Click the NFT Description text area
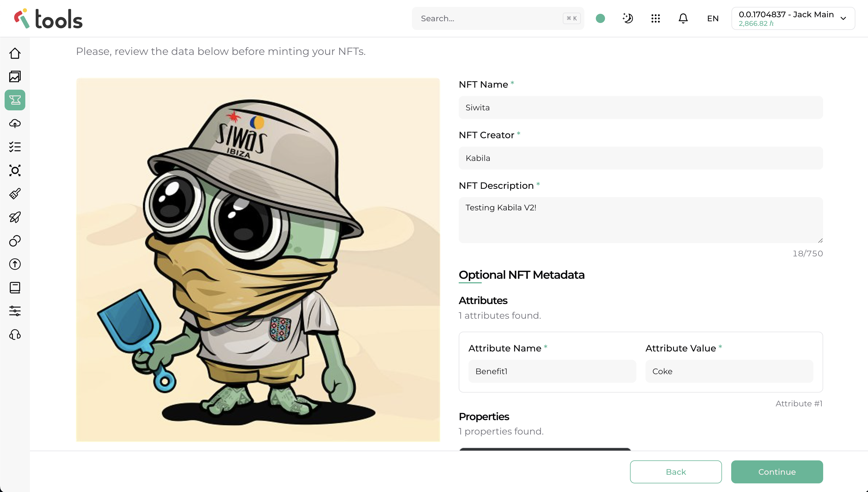The width and height of the screenshot is (868, 492). (x=640, y=220)
